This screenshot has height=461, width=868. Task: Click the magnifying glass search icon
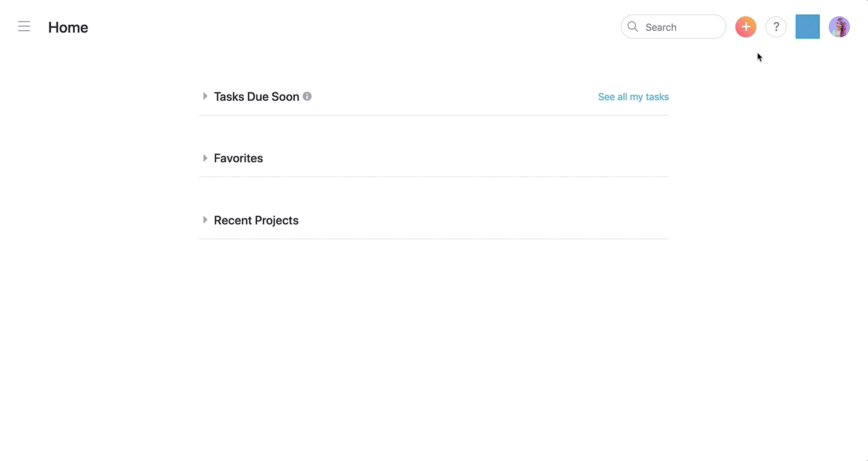point(632,27)
